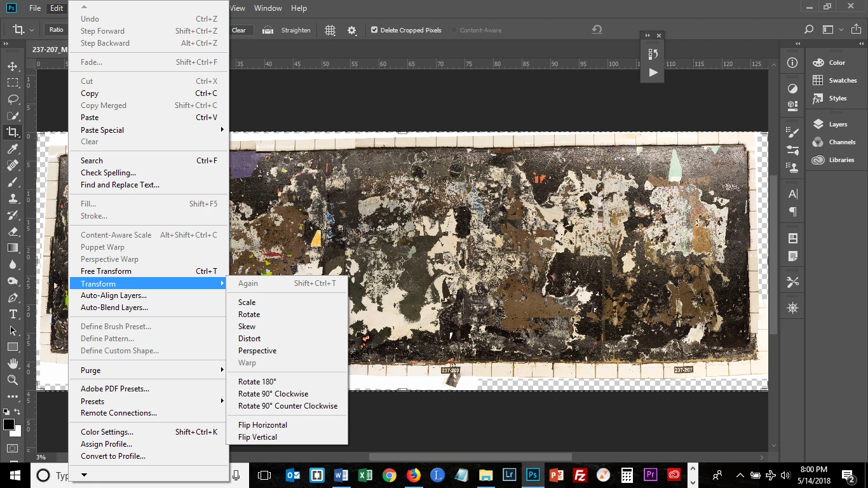Choose Flip Horizontal from Transform submenu

(x=262, y=424)
